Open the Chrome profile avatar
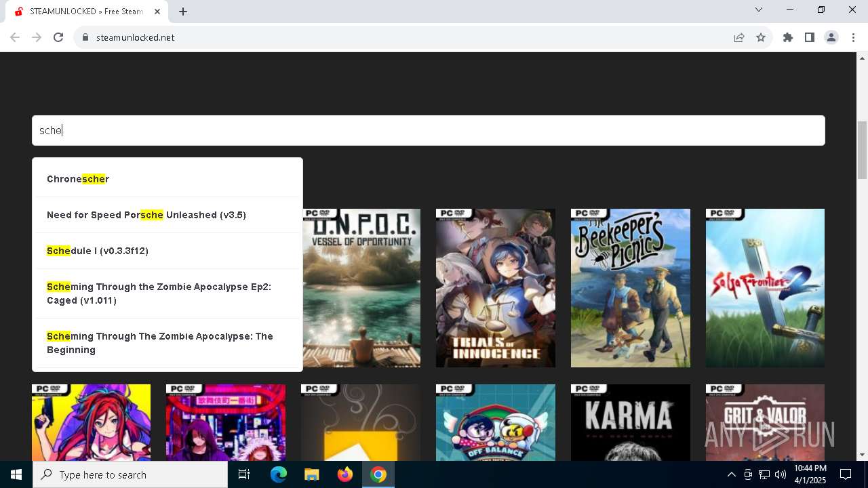 coord(831,37)
